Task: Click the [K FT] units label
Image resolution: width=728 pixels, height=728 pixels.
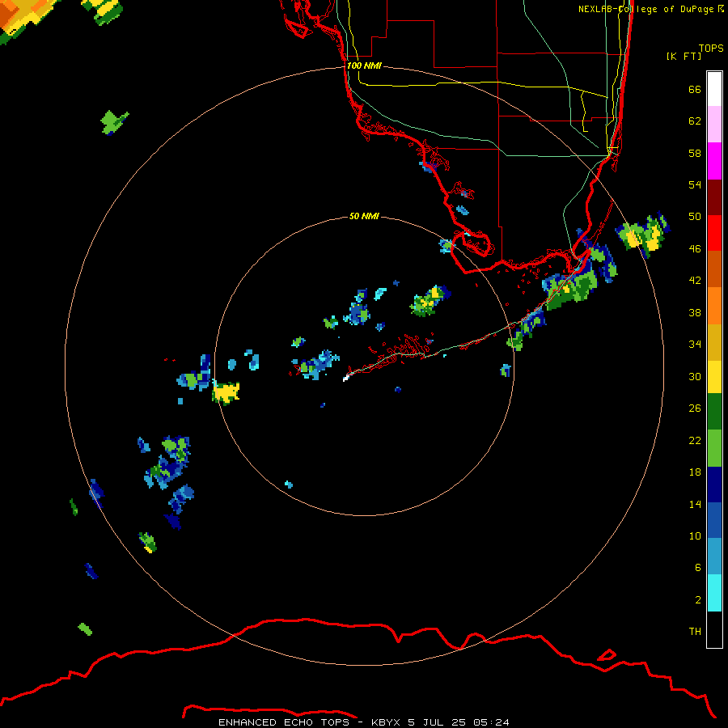Action: [684, 56]
